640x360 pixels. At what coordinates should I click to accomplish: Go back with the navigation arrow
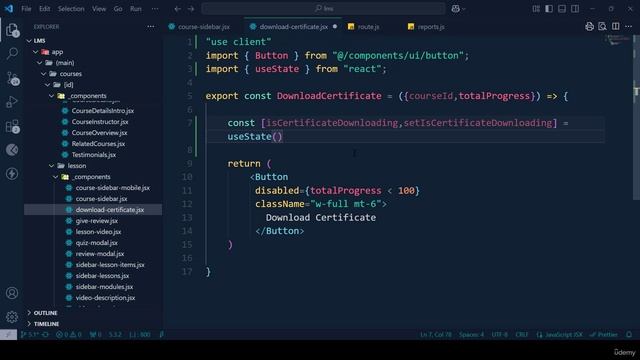pyautogui.click(x=177, y=9)
